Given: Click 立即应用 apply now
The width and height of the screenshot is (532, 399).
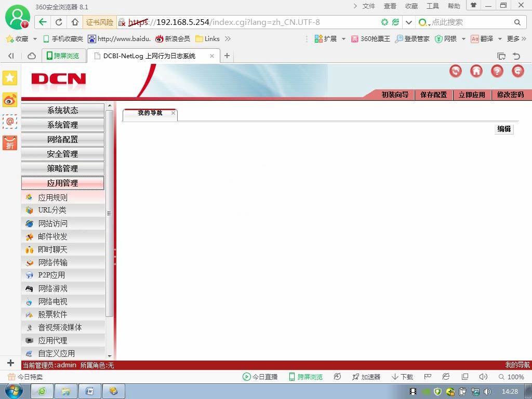Looking at the screenshot, I should pyautogui.click(x=472, y=95).
